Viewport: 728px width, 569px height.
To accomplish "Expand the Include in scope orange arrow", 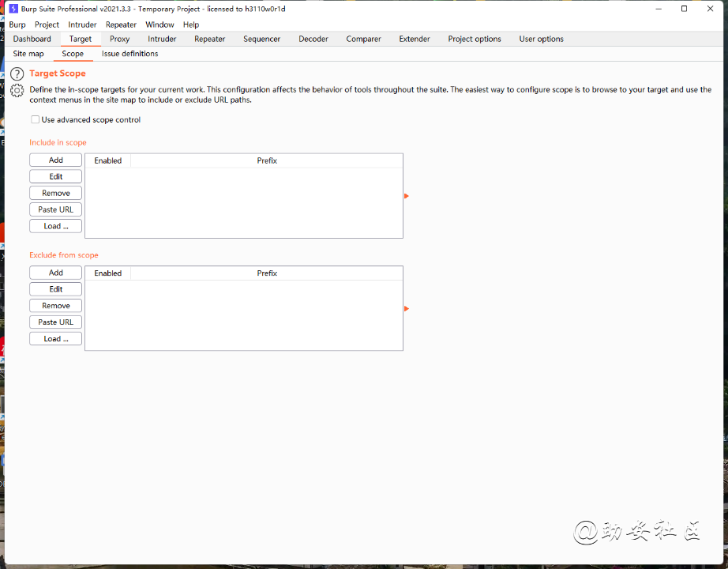I will coord(407,196).
